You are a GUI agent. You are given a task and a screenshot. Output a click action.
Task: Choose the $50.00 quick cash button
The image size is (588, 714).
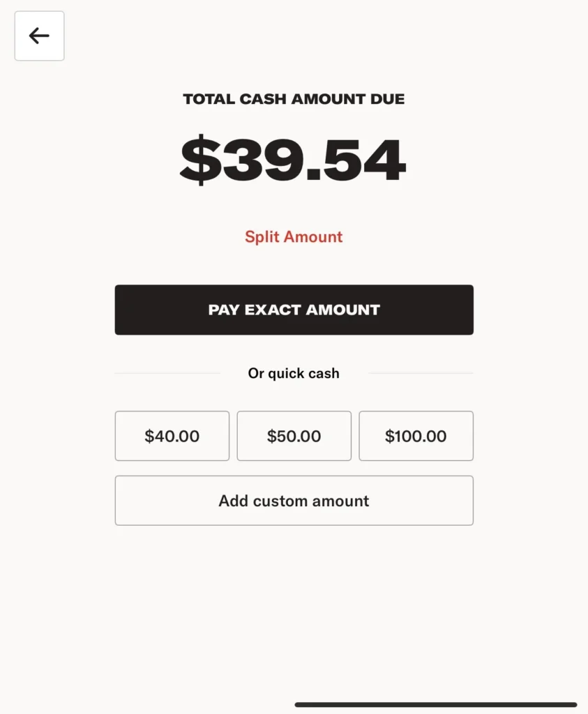(294, 436)
